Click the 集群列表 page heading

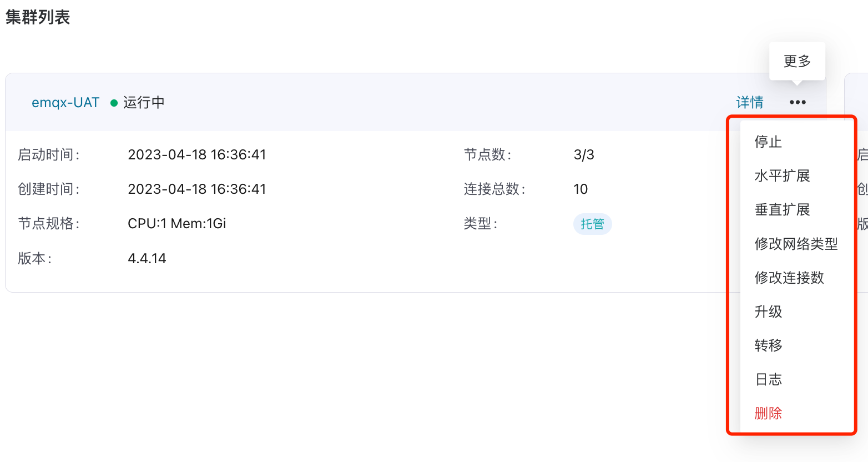(x=38, y=17)
